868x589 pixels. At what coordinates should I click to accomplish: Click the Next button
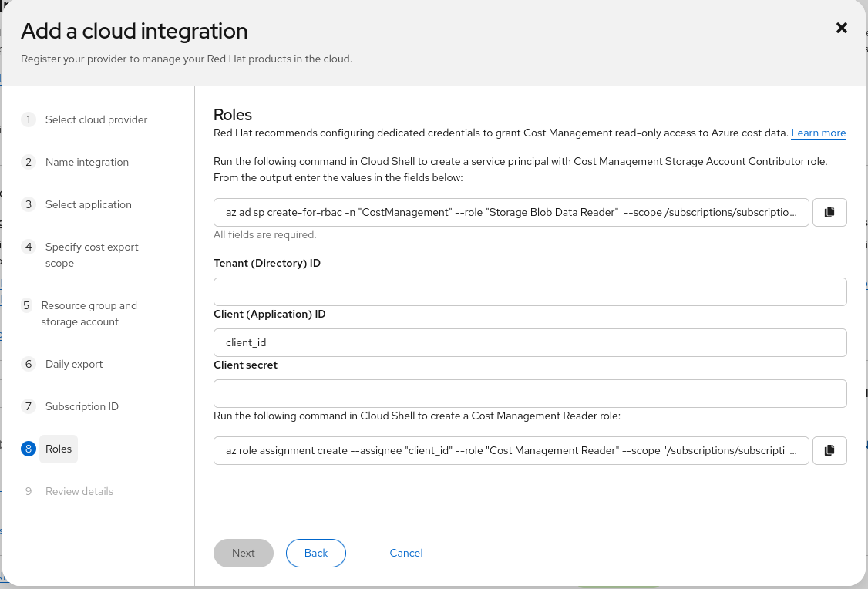click(243, 553)
